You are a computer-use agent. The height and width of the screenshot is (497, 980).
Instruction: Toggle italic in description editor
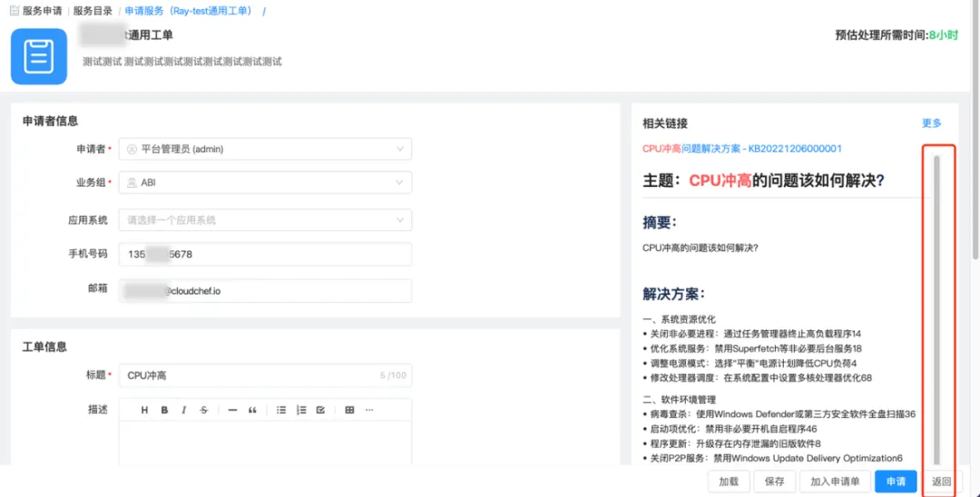(183, 410)
